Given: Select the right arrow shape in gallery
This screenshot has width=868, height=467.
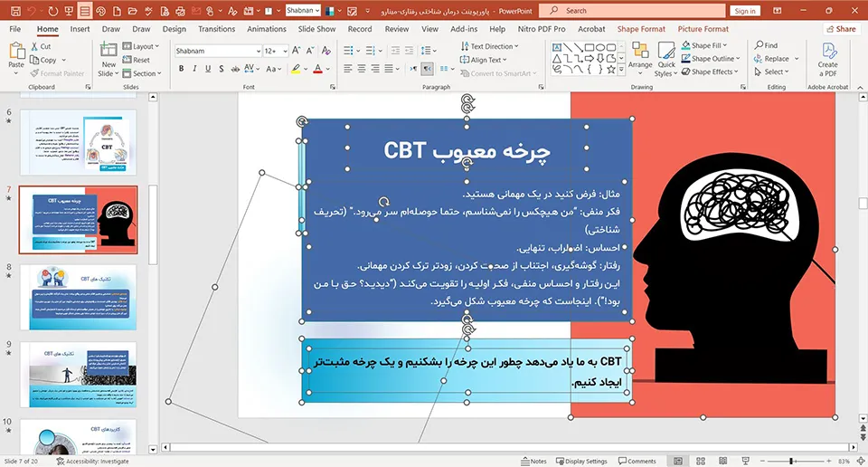Looking at the screenshot, I should [x=590, y=58].
